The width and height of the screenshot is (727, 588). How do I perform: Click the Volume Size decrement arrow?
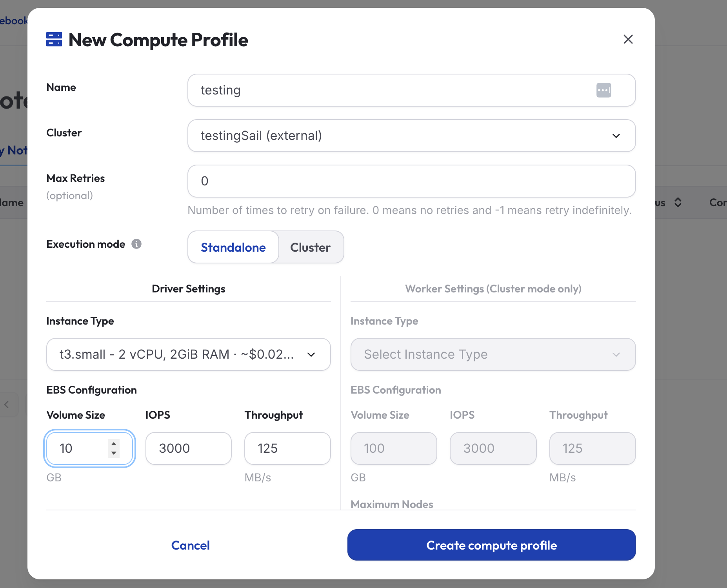(x=114, y=453)
